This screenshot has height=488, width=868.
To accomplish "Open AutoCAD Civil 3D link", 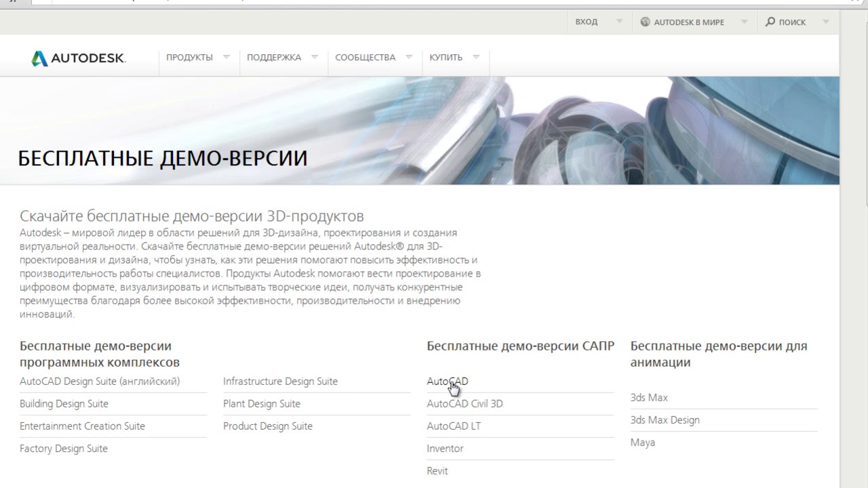I will [465, 404].
